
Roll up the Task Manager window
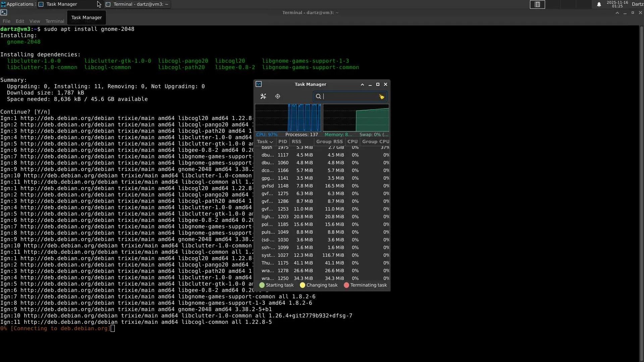click(362, 84)
